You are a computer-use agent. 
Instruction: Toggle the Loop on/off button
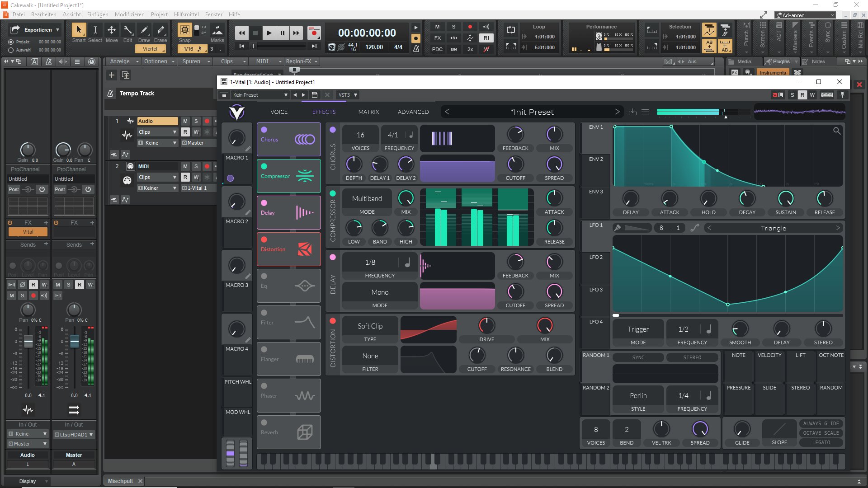[511, 30]
